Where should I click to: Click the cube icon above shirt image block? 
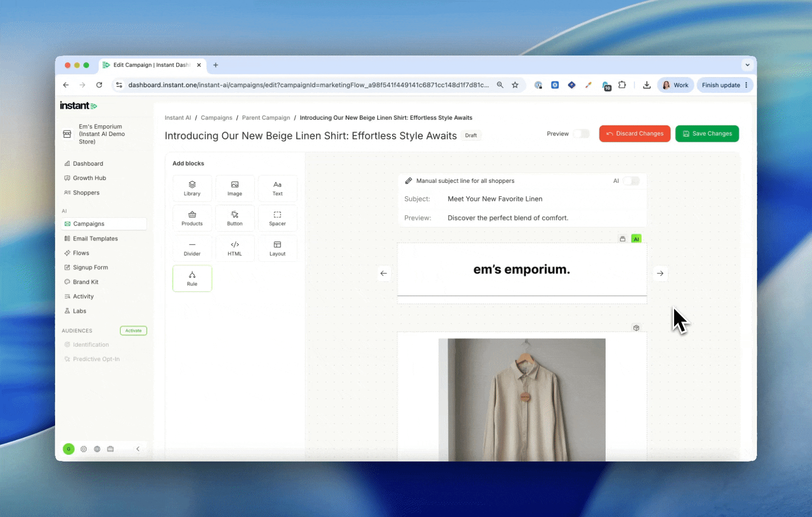(636, 328)
